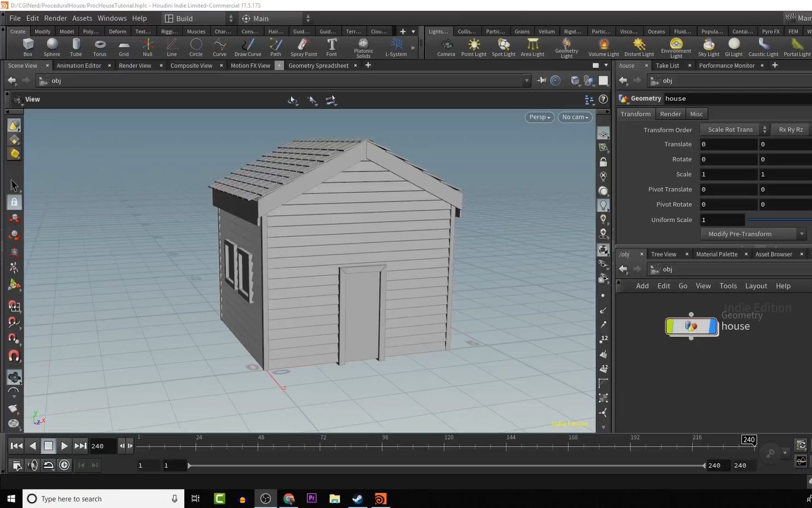812x508 pixels.
Task: Switch to the Geometry Spreadsheet tab
Action: 318,66
